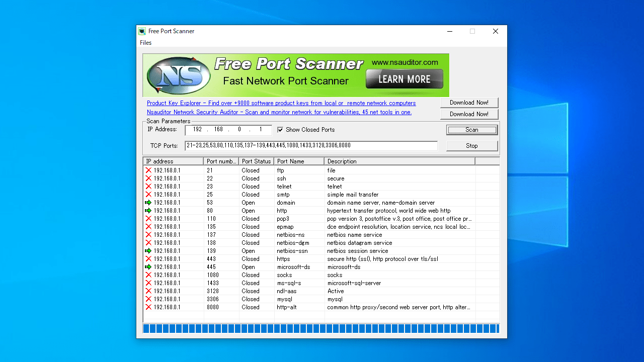Viewport: 644px width, 362px height.
Task: Click the green open arrow icon for port 53
Action: [148, 203]
